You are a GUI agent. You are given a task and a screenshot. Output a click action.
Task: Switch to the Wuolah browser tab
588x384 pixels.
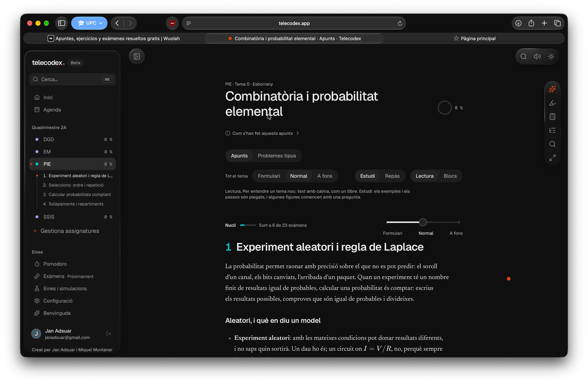tap(113, 39)
